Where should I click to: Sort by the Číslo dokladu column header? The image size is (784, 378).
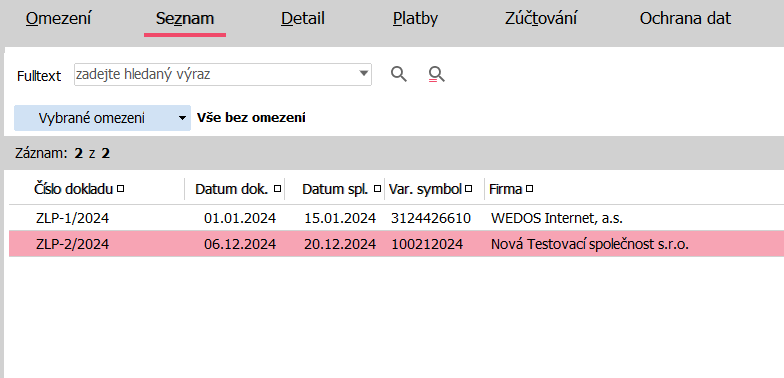pos(74,189)
